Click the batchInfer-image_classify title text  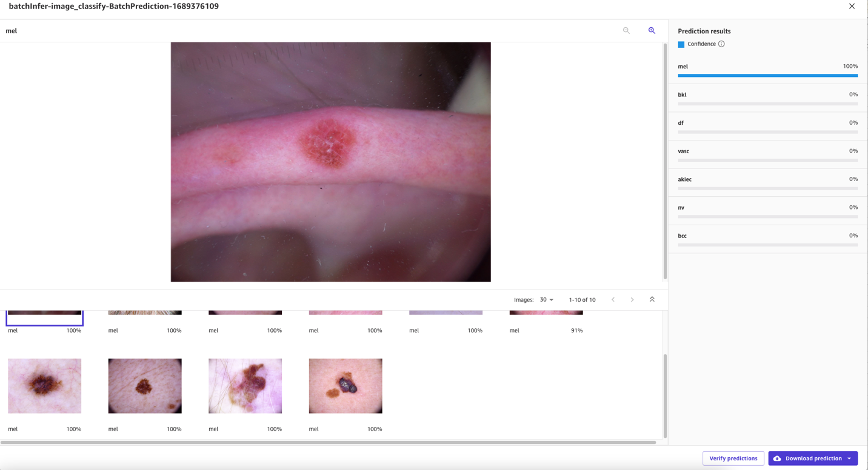click(x=114, y=6)
